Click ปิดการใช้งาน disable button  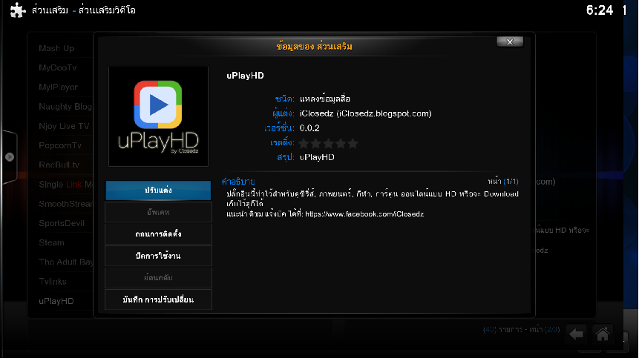pos(158,256)
